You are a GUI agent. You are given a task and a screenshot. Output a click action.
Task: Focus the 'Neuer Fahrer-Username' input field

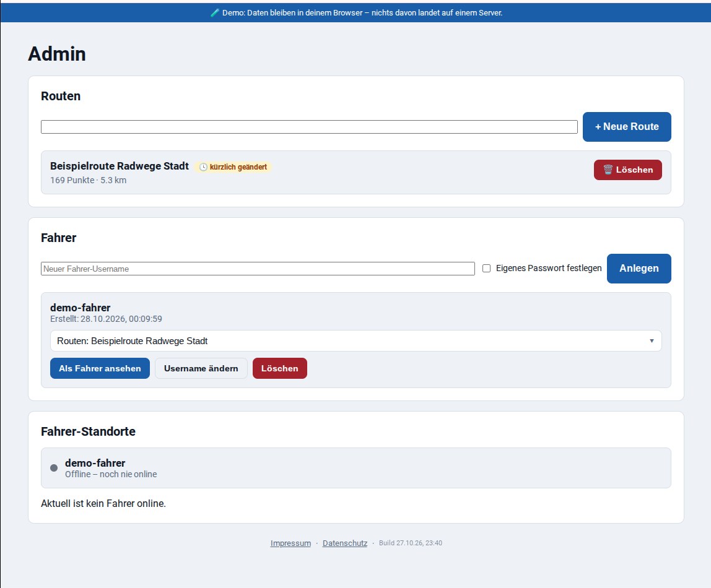[x=258, y=269]
